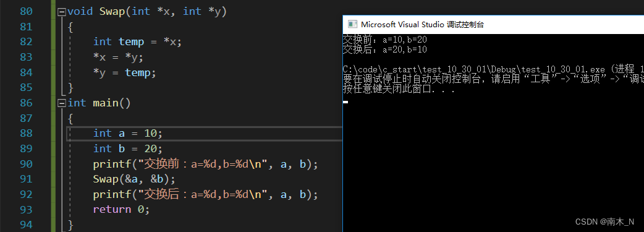Click the printf line containing 交换前
The height and width of the screenshot is (232, 644).
[206, 164]
